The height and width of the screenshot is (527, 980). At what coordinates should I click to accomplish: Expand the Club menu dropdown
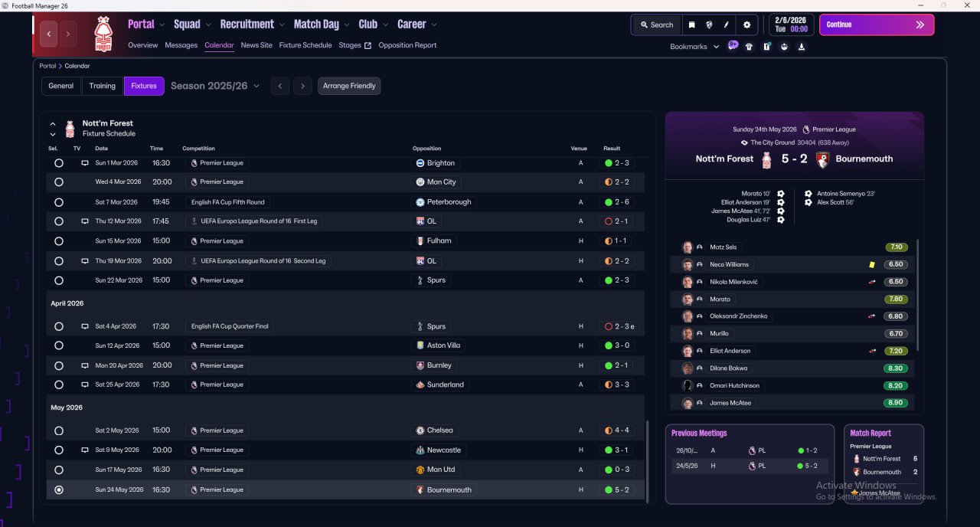[x=385, y=25]
